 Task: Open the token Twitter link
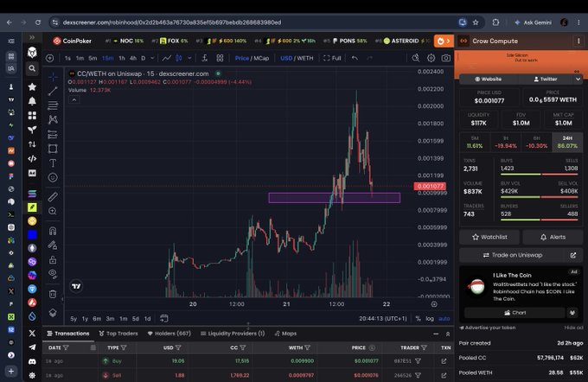pyautogui.click(x=546, y=80)
